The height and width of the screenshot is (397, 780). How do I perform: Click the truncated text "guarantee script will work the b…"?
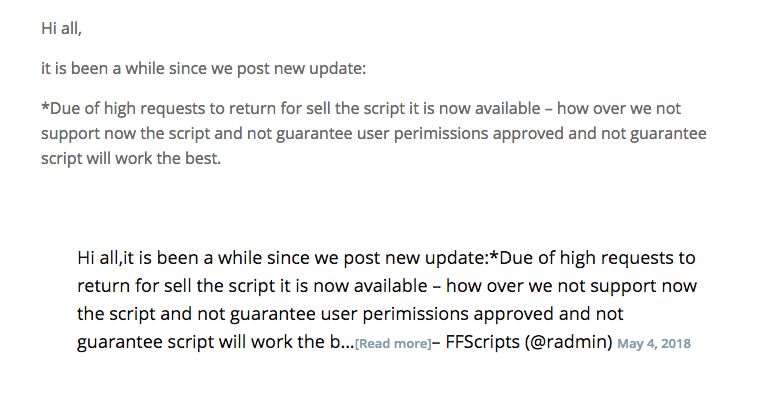pyautogui.click(x=215, y=342)
